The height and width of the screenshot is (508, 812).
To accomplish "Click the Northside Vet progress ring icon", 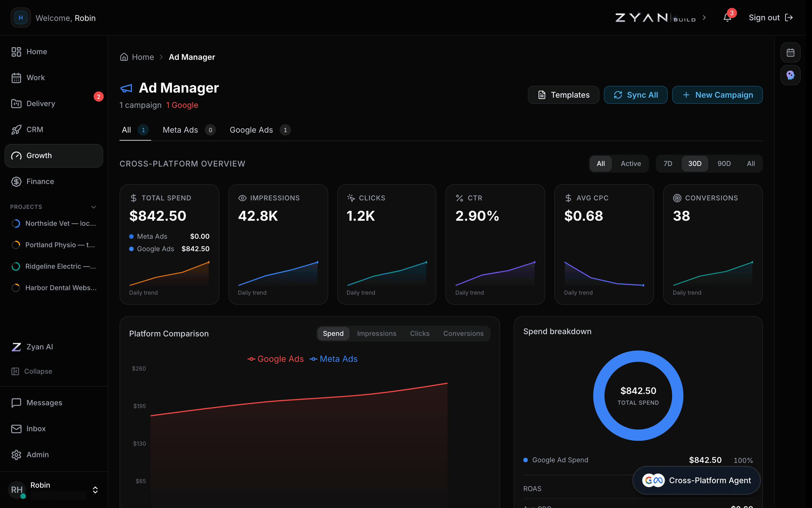I will click(x=16, y=224).
